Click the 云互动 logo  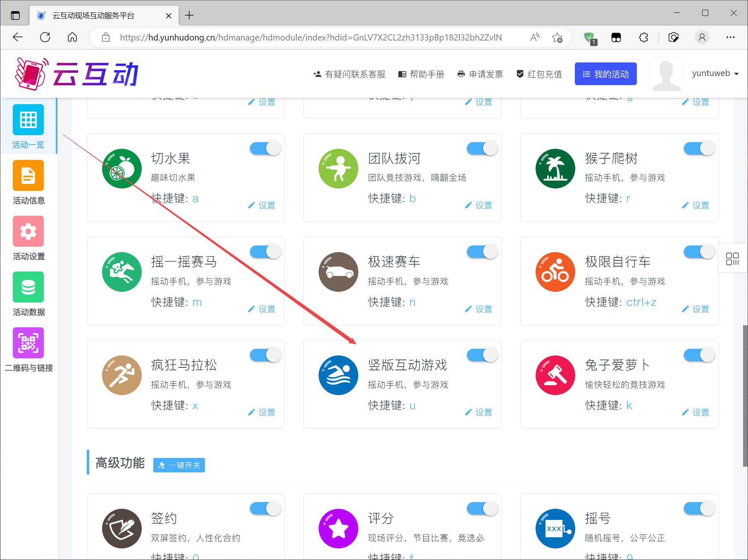tap(76, 74)
